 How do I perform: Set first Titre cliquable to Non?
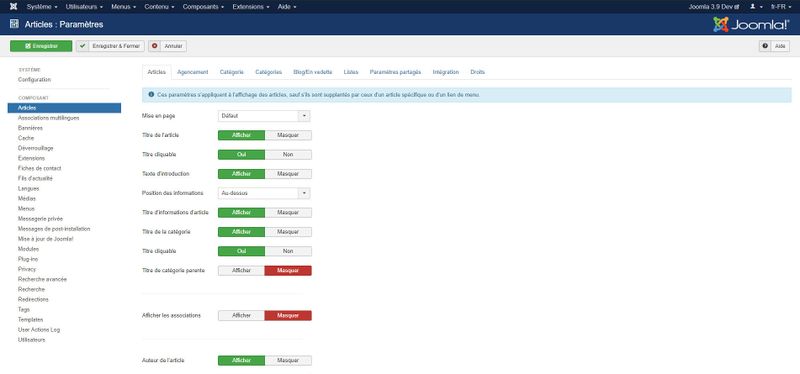point(288,155)
